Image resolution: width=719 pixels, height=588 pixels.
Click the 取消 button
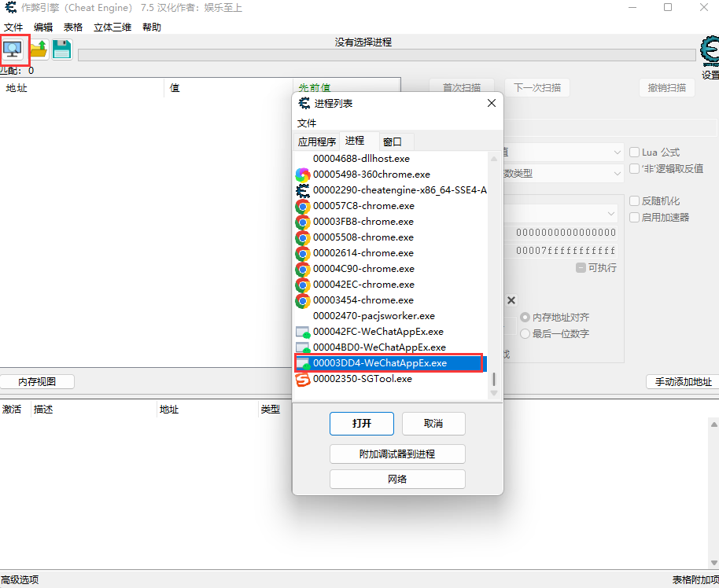[x=433, y=424]
